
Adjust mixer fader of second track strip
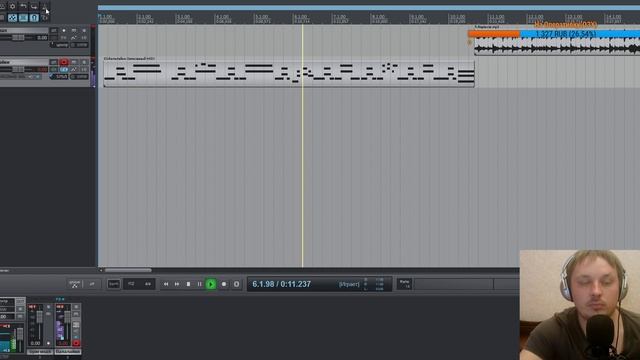[x=67, y=317]
